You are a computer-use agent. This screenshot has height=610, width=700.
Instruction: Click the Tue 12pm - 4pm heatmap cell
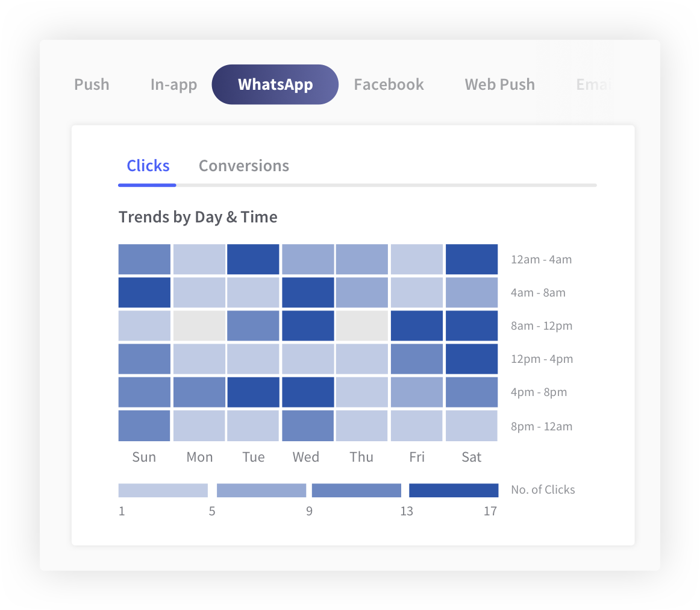253,359
